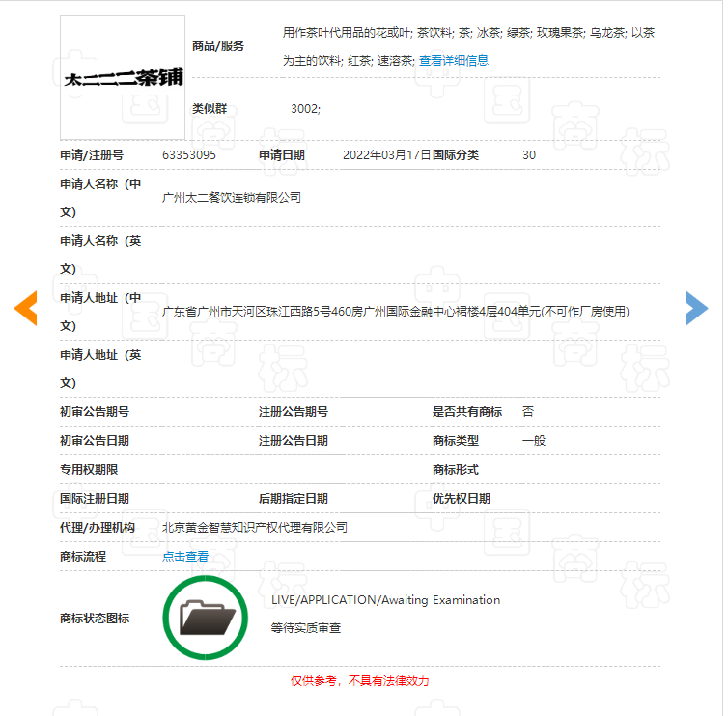Select the 商品/服务 label
Image resolution: width=728 pixels, height=716 pixels.
click(x=218, y=46)
